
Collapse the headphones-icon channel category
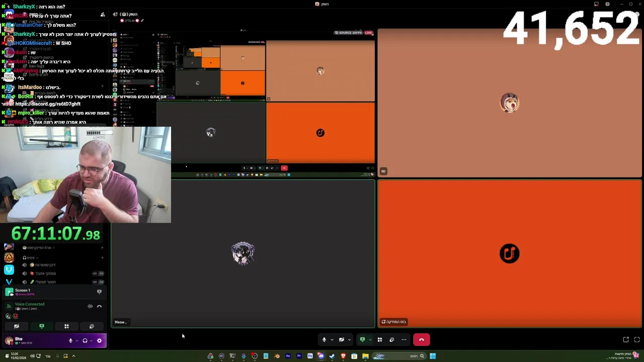click(29, 257)
